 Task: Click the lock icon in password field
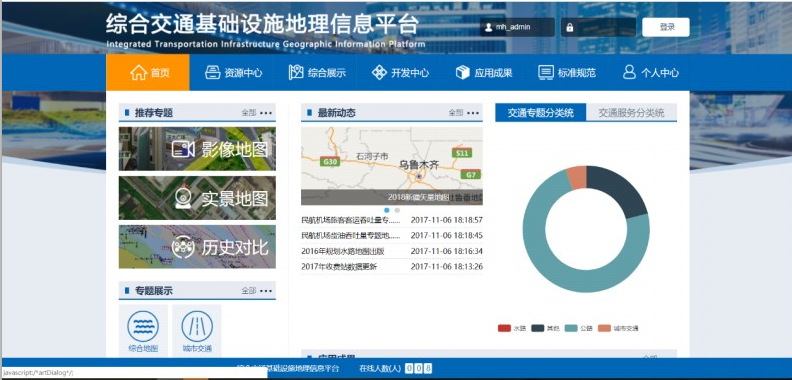pyautogui.click(x=570, y=27)
